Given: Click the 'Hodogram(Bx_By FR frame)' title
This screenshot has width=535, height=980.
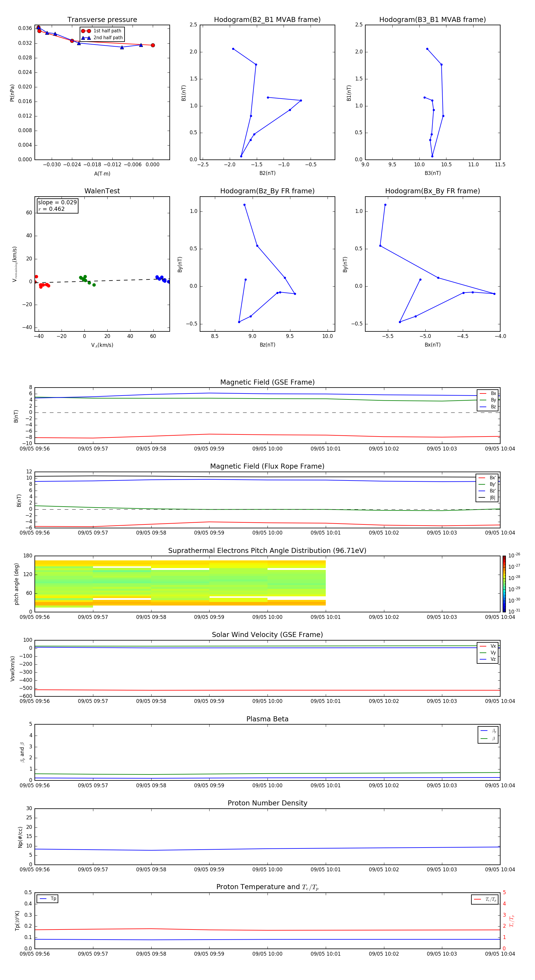Looking at the screenshot, I should (432, 191).
